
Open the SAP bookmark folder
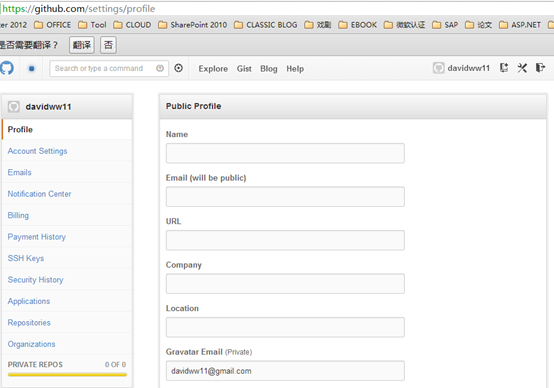pyautogui.click(x=445, y=25)
